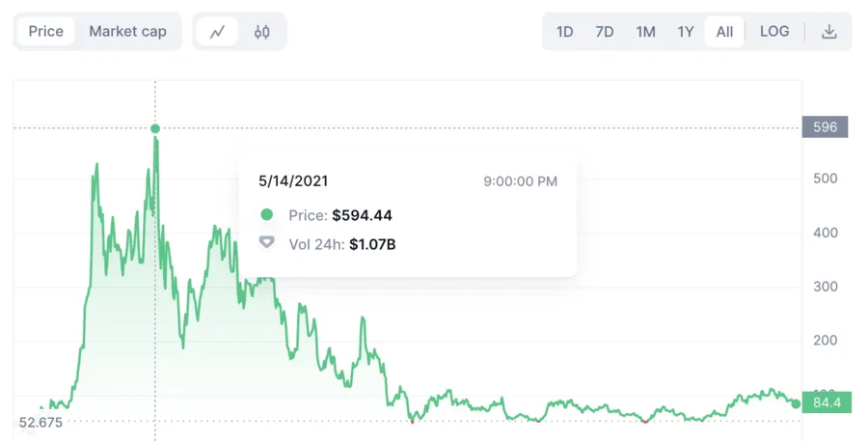Screen dimensions: 868x441
Task: Click the current price endpoint dot
Action: click(x=796, y=403)
